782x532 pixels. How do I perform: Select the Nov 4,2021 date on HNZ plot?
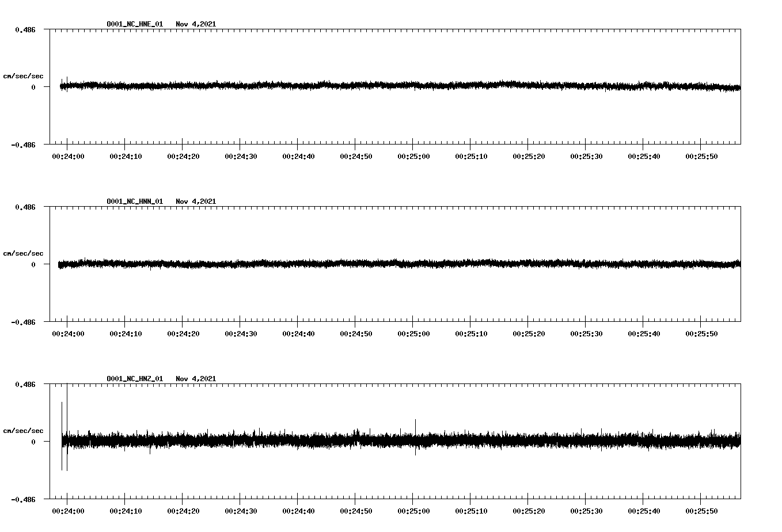click(196, 379)
